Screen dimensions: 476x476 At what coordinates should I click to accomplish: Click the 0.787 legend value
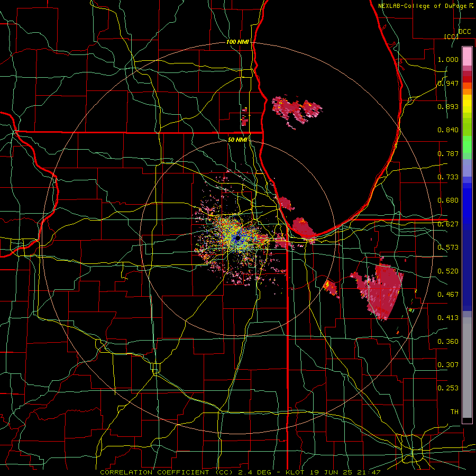point(448,153)
